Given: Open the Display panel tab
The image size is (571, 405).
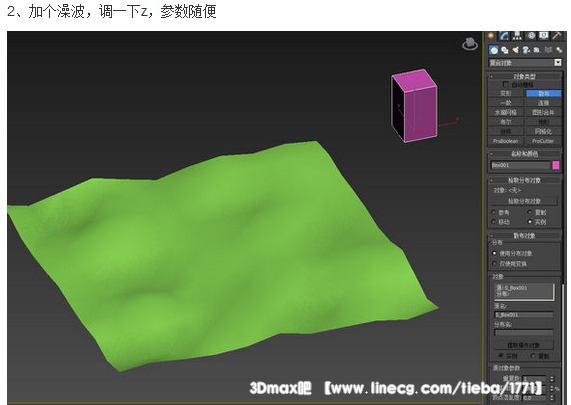Looking at the screenshot, I should coord(544,36).
